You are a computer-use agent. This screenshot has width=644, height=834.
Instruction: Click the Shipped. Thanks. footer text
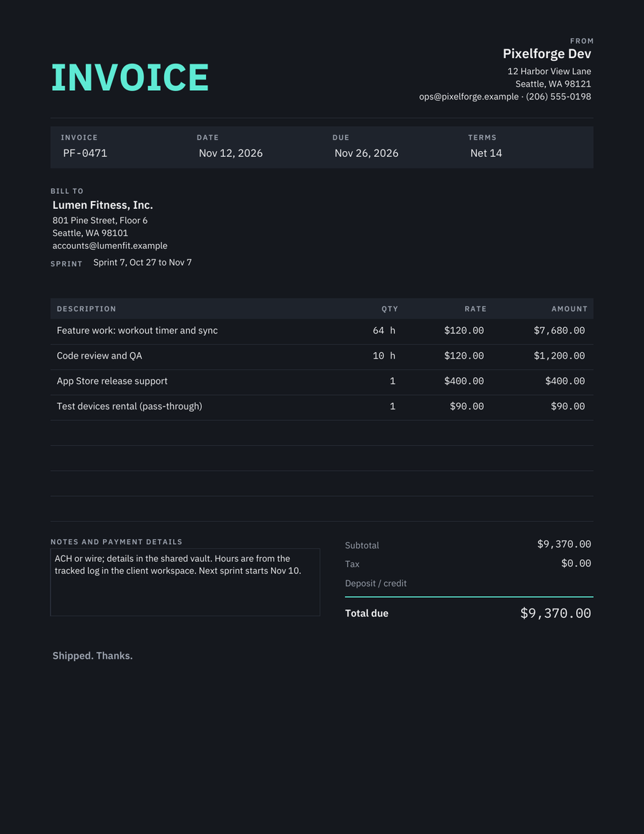pos(92,656)
